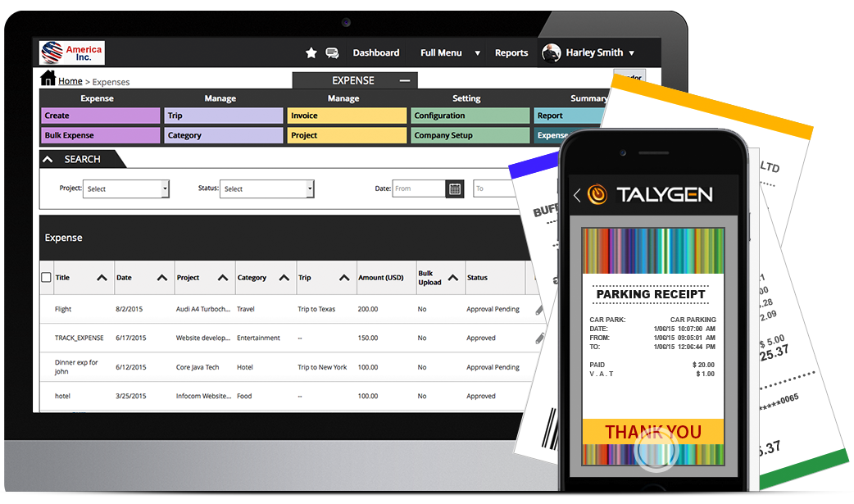Viewport: 854px width, 504px height.
Task: Open the Project select dropdown
Action: pyautogui.click(x=126, y=189)
